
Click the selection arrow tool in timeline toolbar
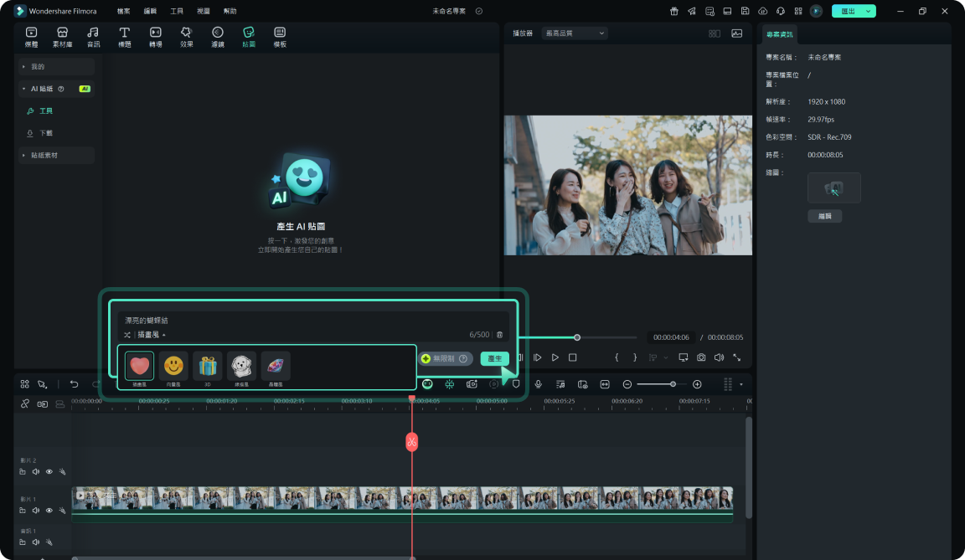pyautogui.click(x=43, y=384)
